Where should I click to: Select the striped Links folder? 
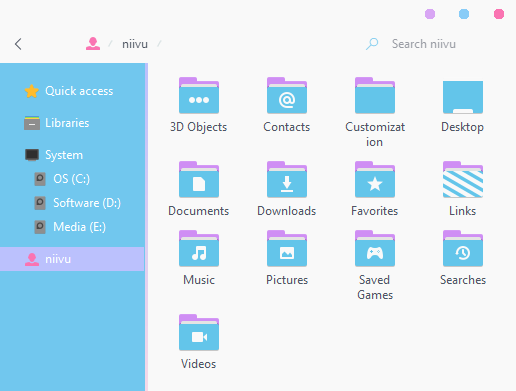coord(463,180)
